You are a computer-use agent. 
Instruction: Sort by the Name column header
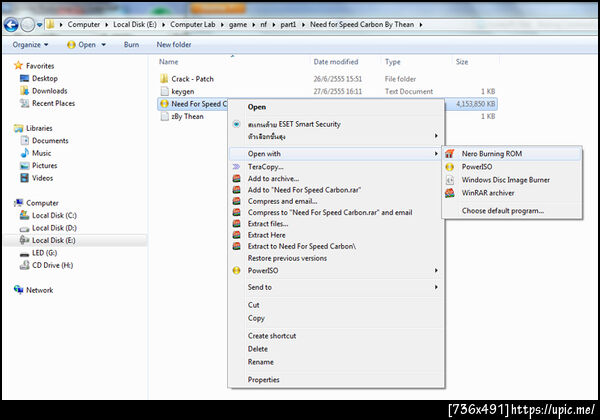coord(169,62)
